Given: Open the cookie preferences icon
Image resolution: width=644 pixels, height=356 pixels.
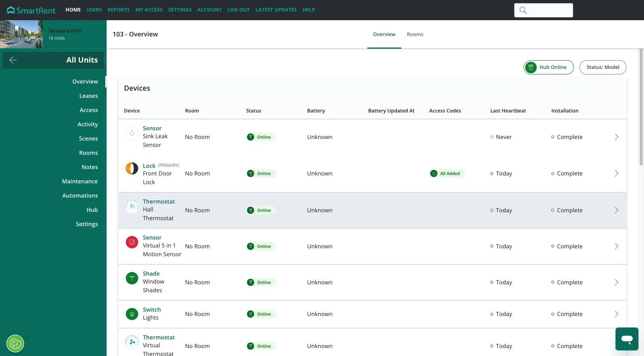Looking at the screenshot, I should 15,344.
